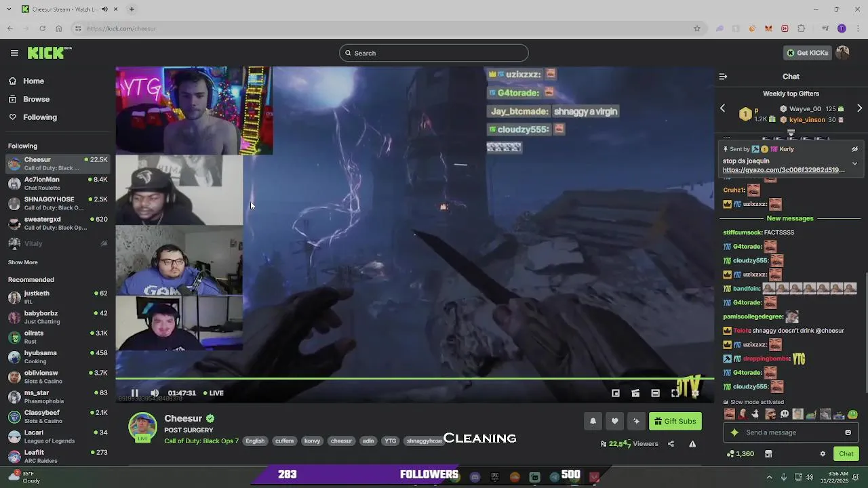Go to the Kick logo homepage

coord(50,53)
